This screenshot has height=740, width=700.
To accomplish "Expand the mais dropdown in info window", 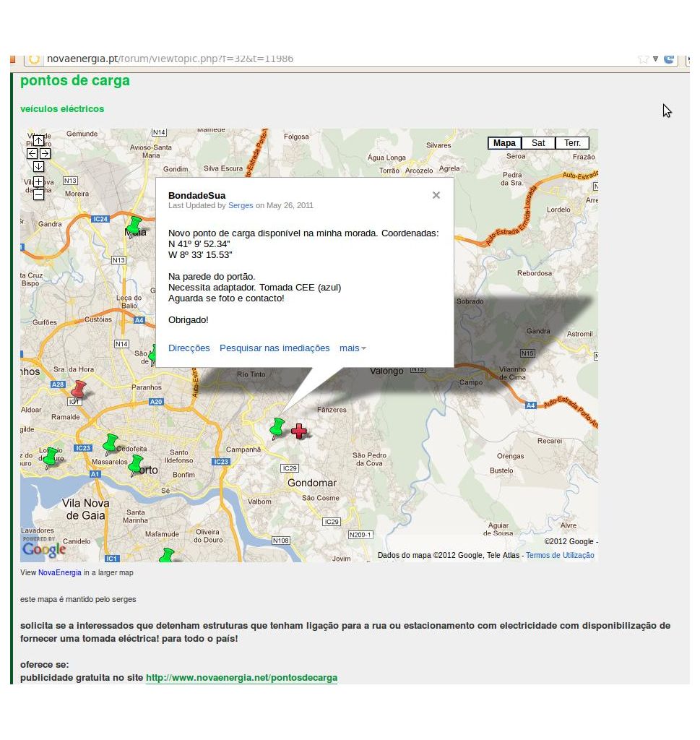I will (x=353, y=348).
